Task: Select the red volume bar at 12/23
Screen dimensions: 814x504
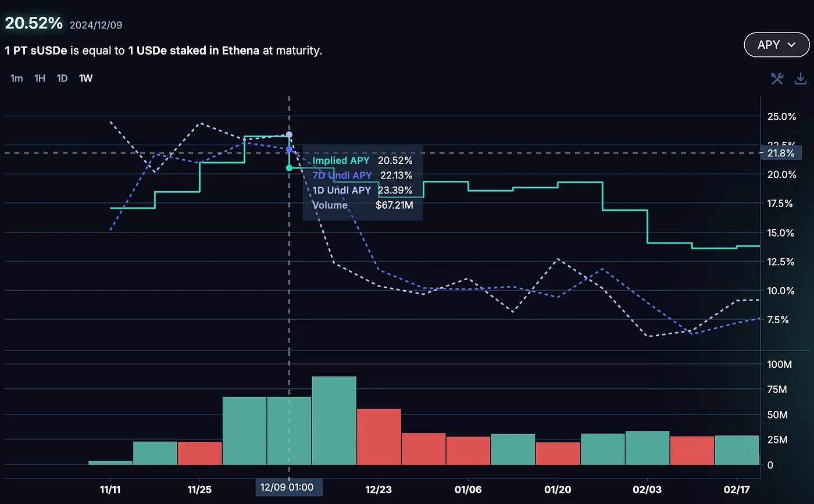Action: tap(379, 437)
